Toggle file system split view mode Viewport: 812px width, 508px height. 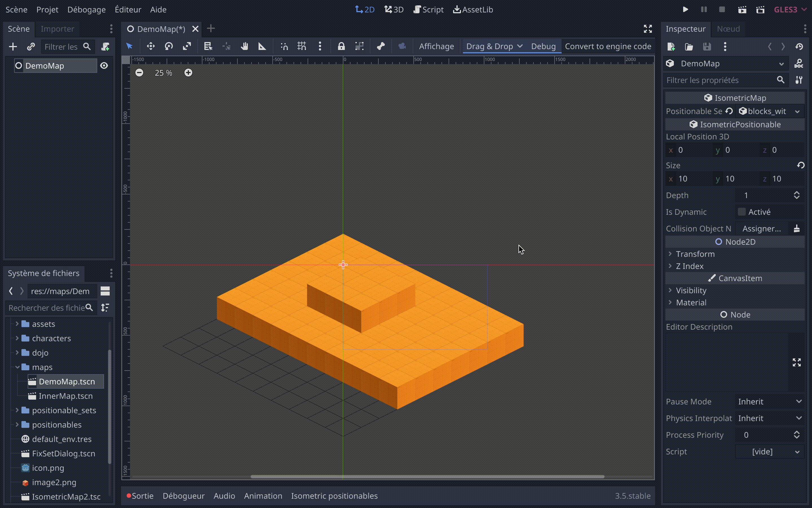105,291
